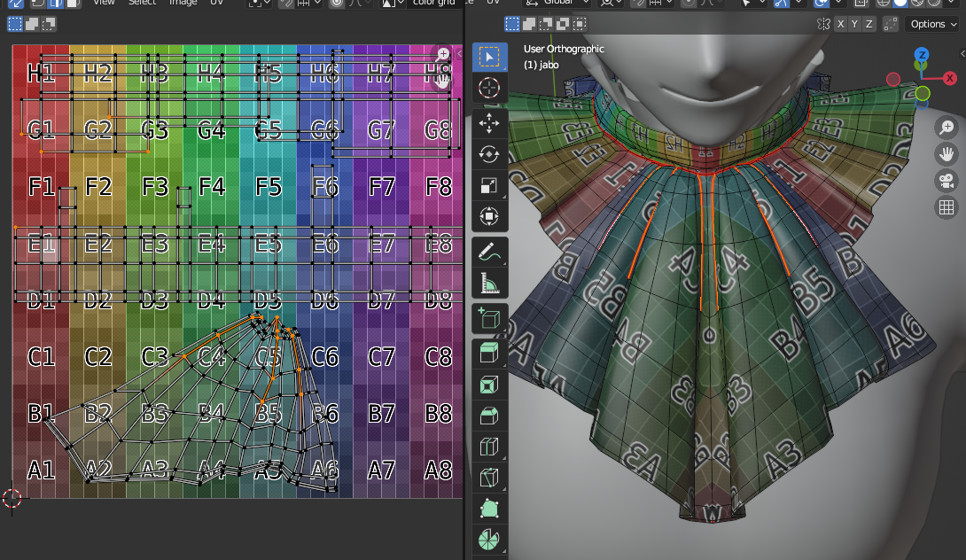
Task: Select the Poly Build tool
Action: pos(489,509)
